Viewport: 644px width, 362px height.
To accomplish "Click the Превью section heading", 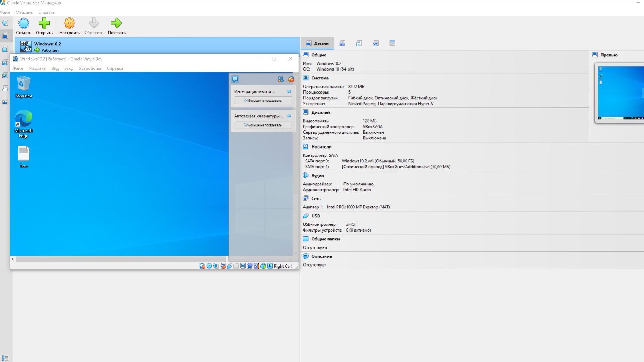I will (609, 55).
